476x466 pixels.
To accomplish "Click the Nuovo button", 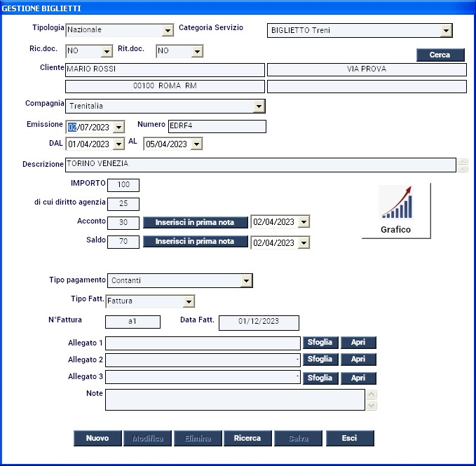I will pos(97,438).
